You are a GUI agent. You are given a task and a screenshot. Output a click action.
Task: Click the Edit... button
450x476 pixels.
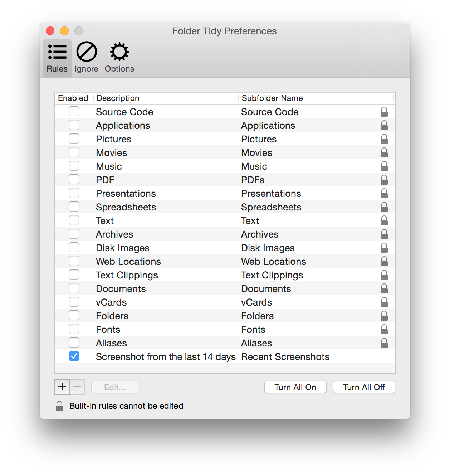(115, 387)
